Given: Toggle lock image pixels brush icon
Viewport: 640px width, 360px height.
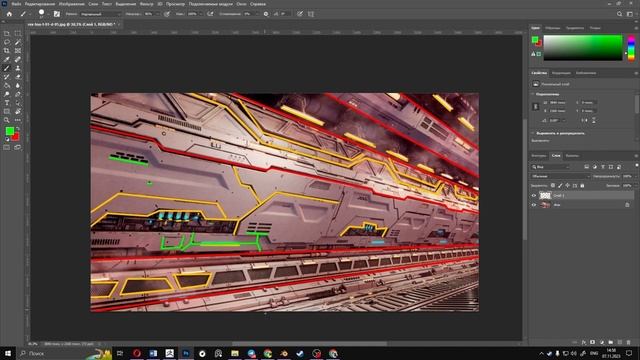Looking at the screenshot, I should click(x=560, y=185).
